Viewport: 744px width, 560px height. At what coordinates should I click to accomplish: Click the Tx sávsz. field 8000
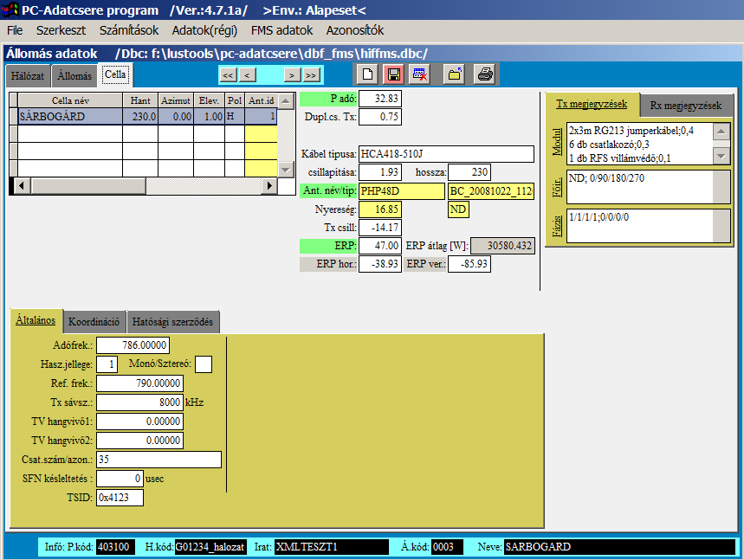pos(139,402)
